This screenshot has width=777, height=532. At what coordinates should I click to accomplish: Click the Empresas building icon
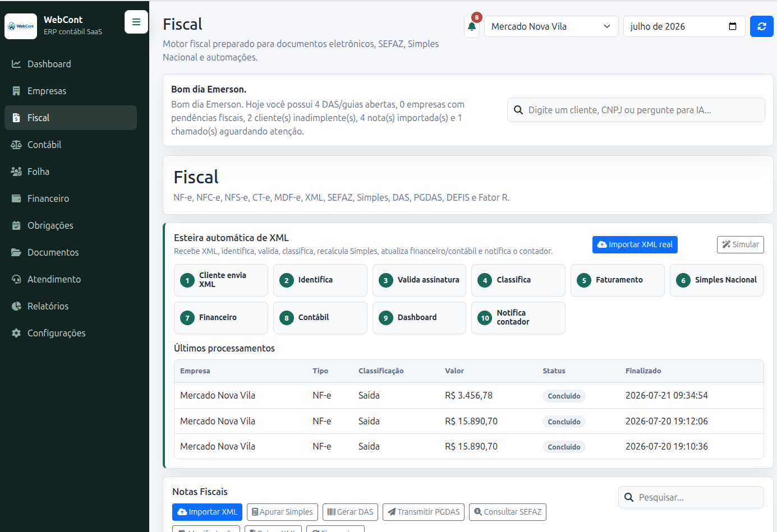pyautogui.click(x=16, y=91)
